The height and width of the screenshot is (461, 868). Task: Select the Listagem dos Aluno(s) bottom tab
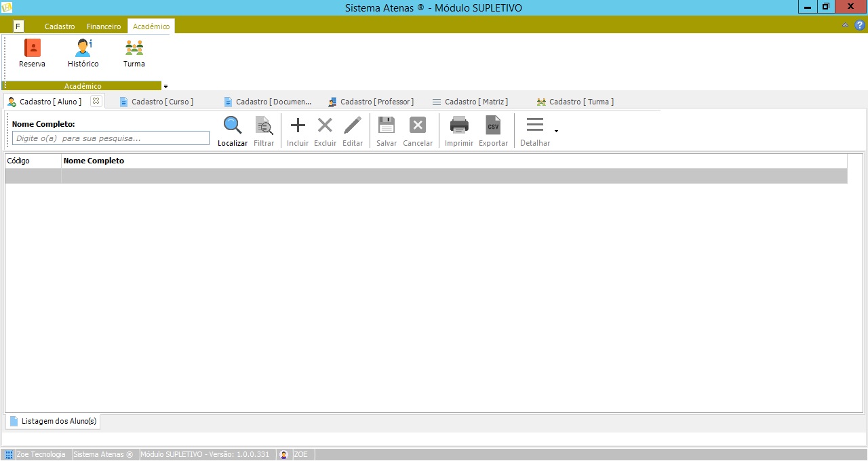54,421
